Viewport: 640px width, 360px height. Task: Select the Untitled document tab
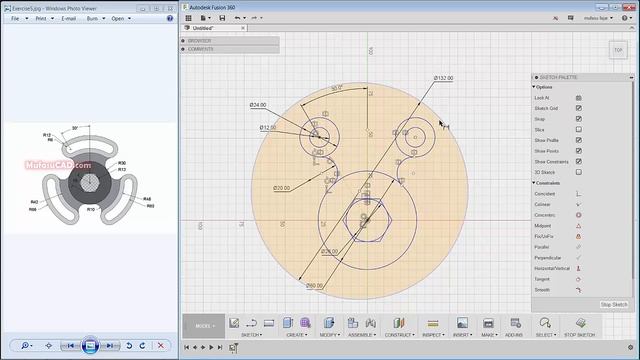click(214, 28)
